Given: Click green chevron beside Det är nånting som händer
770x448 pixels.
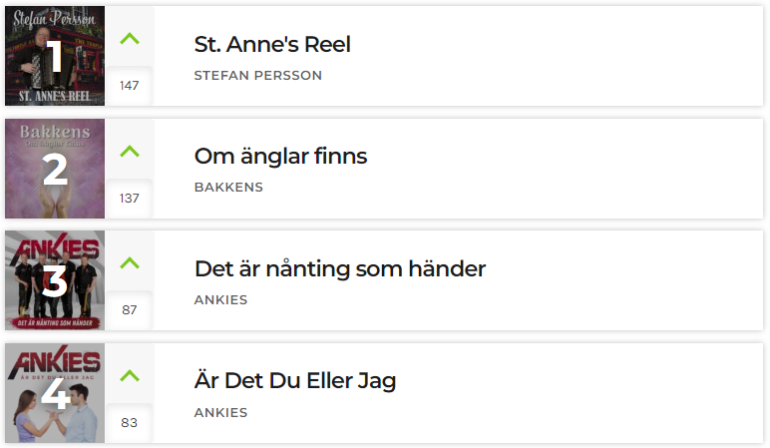Looking at the screenshot, I should pos(130,263).
